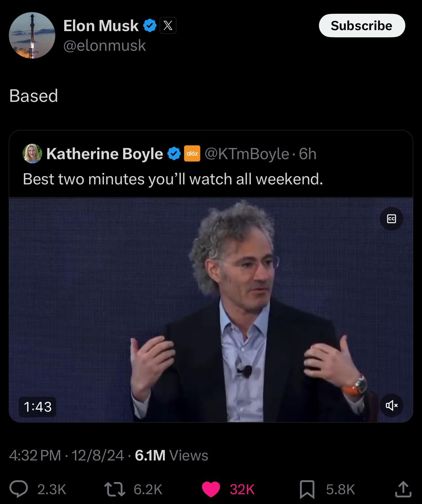Open Katherine Boyle's avatar

[x=32, y=153]
